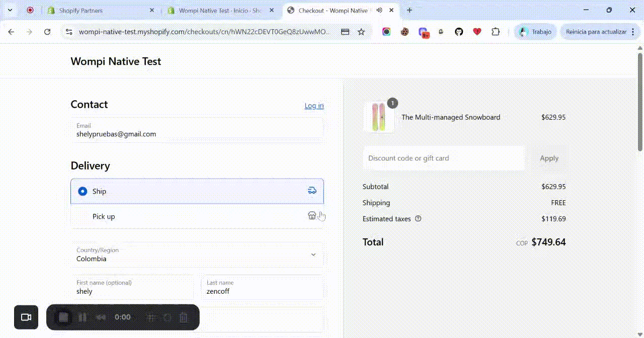Viewport: 644px width, 338px height.
Task: Open the Chrome extensions puzzle piece menu
Action: pos(496,31)
